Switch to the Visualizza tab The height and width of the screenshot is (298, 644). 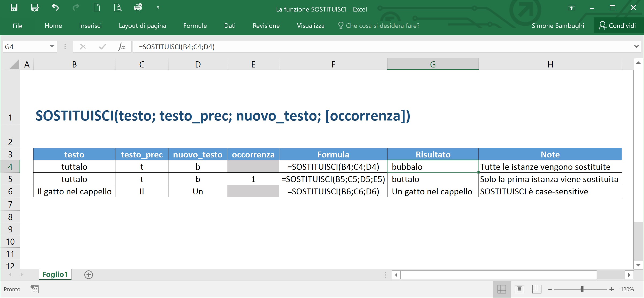point(311,26)
